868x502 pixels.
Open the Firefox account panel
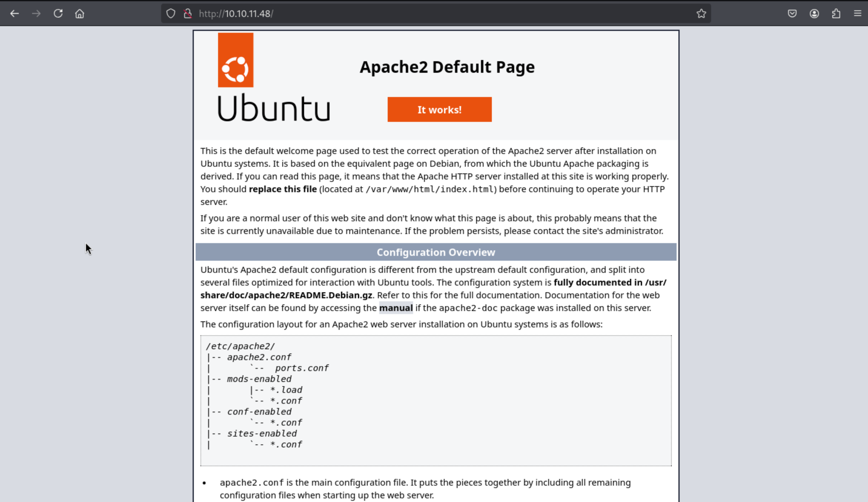(x=814, y=14)
